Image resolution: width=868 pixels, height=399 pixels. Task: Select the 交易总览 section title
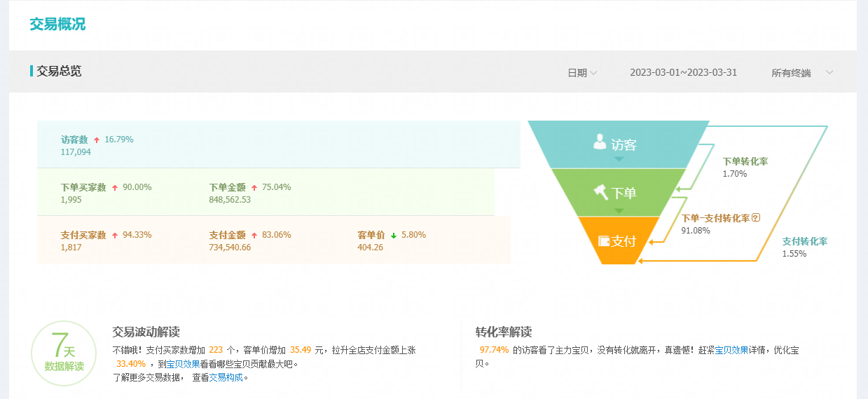tap(59, 72)
